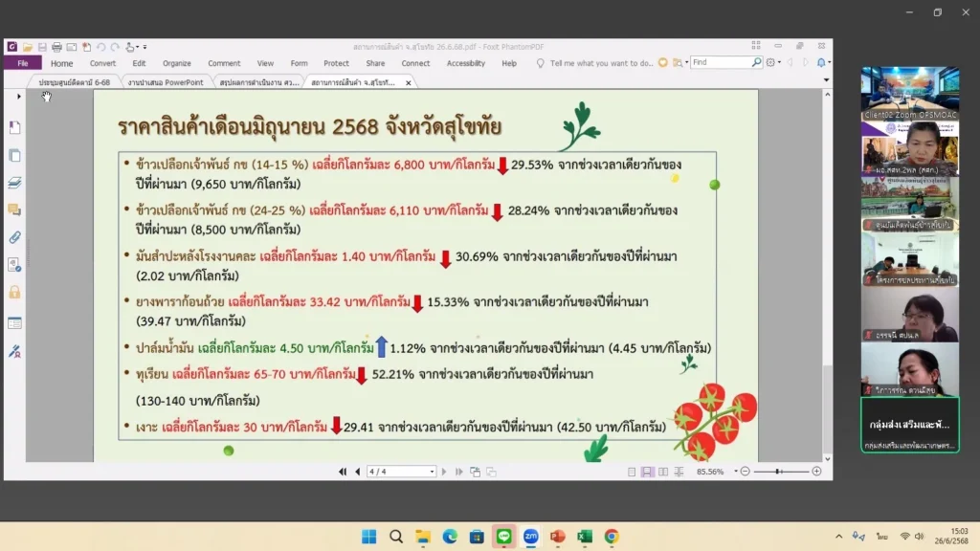Viewport: 980px width, 551px height.
Task: Open the Bookmarks panel icon in left sidebar
Action: click(15, 127)
